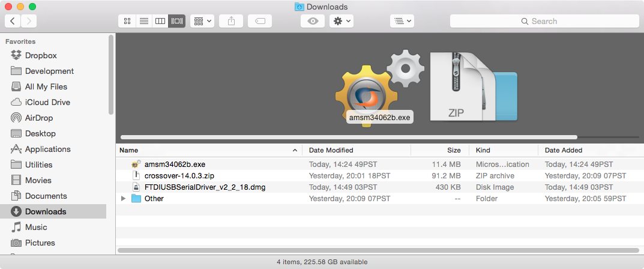Select Downloads in the sidebar
This screenshot has width=644, height=269.
[53, 211]
